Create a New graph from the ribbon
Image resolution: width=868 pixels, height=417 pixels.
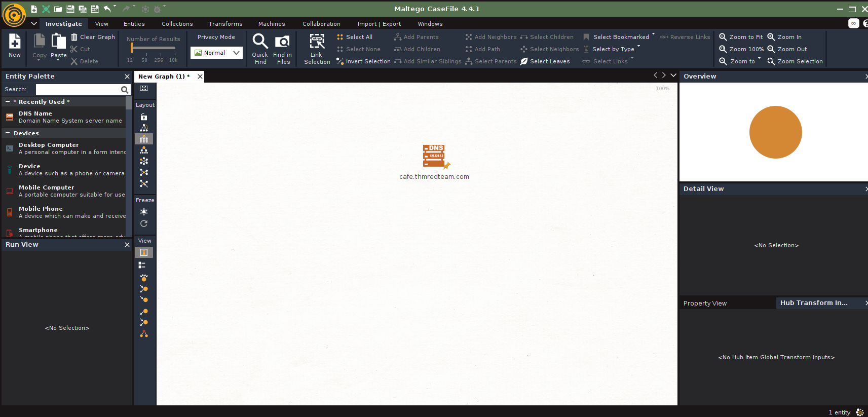coord(15,46)
